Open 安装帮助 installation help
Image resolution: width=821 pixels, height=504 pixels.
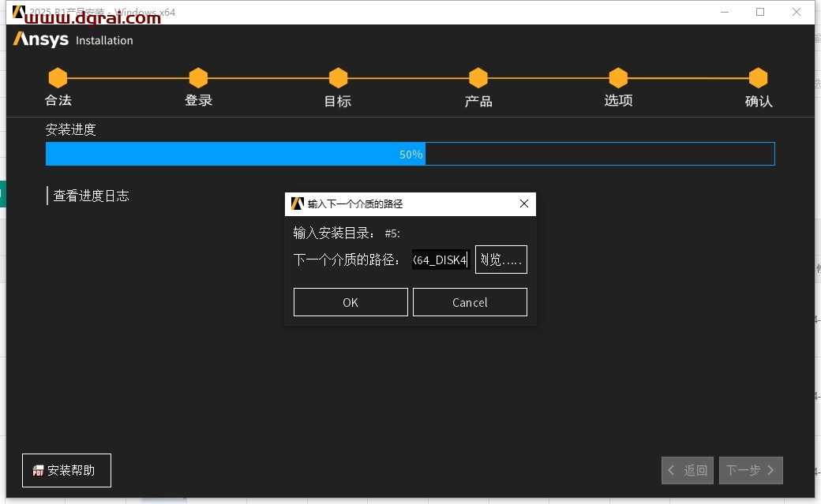(66, 470)
